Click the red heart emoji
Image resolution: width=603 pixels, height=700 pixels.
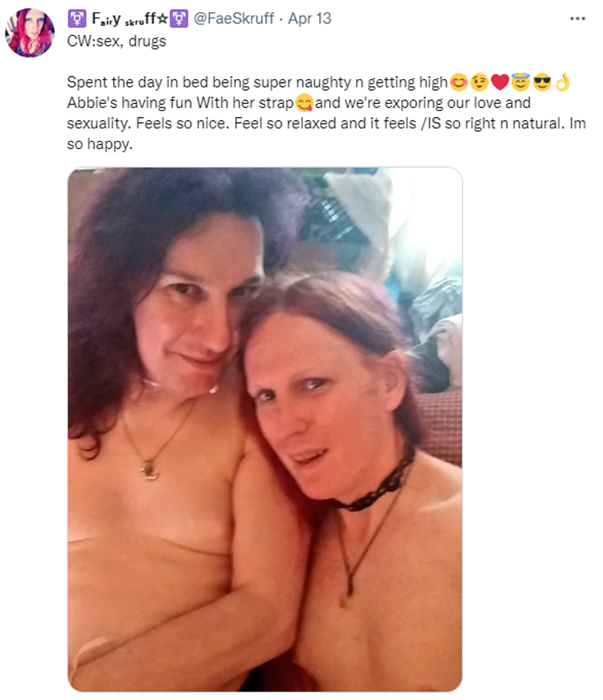coord(500,83)
